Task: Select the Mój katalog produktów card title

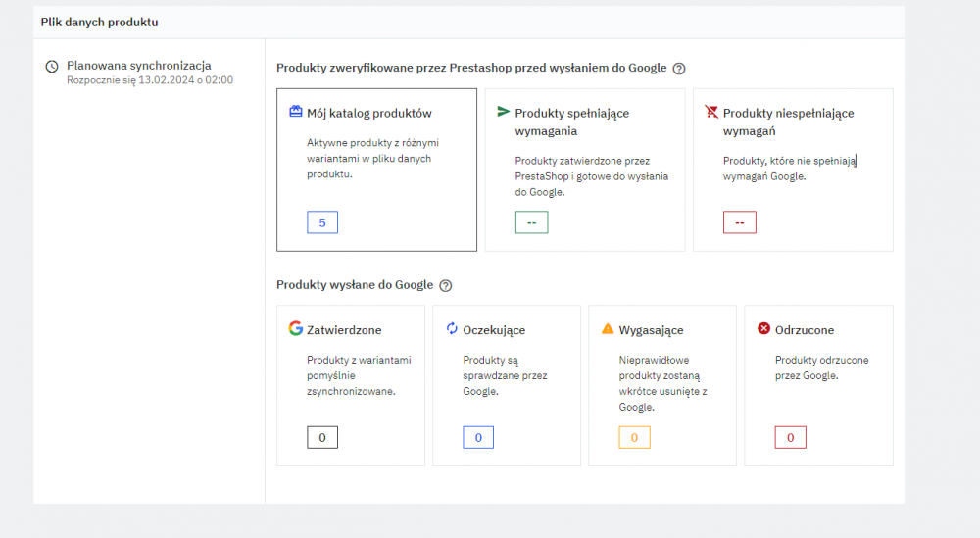Action: 369,113
